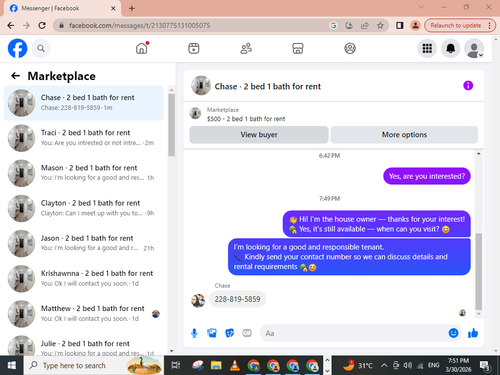
Task: Open the Traci conversation
Action: pyautogui.click(x=84, y=138)
